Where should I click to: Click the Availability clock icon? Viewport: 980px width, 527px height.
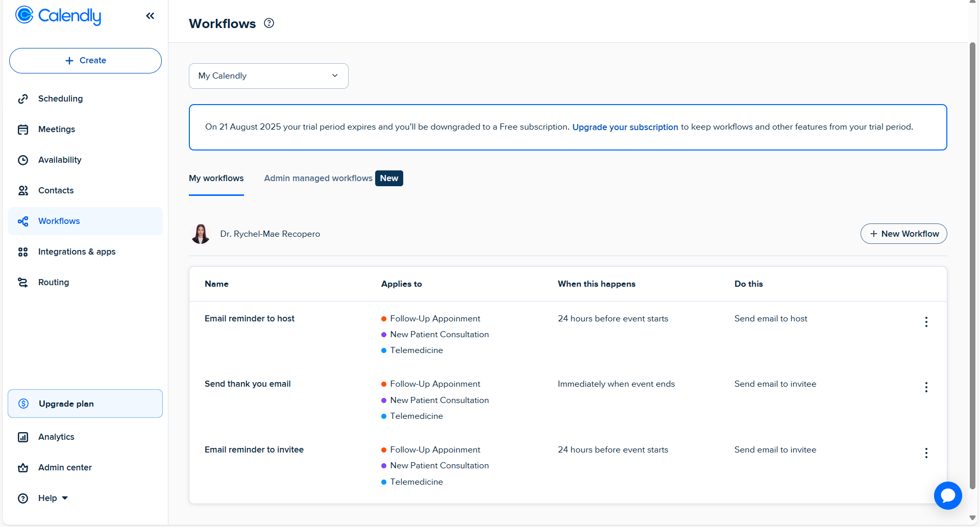click(23, 160)
